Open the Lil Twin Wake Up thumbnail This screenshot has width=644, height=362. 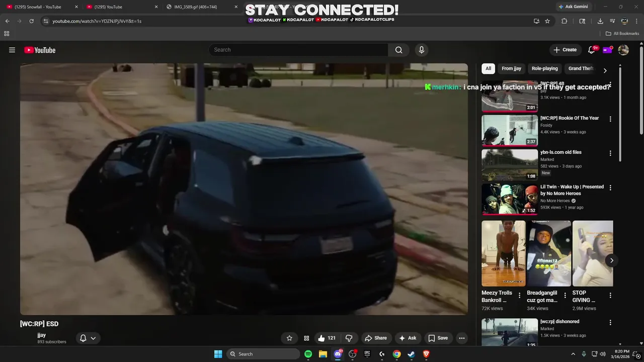tap(510, 199)
